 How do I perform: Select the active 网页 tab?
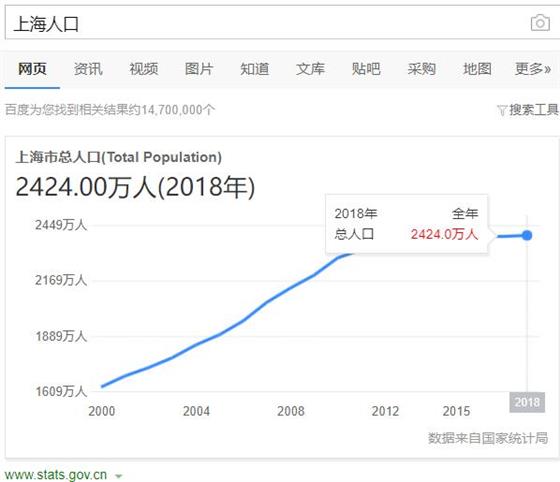pyautogui.click(x=32, y=69)
